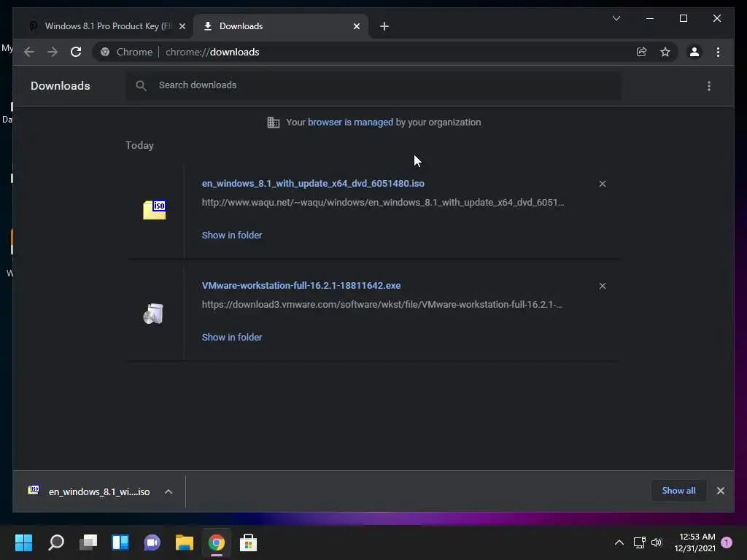
Task: Click the Chrome site info icon
Action: pos(105,52)
